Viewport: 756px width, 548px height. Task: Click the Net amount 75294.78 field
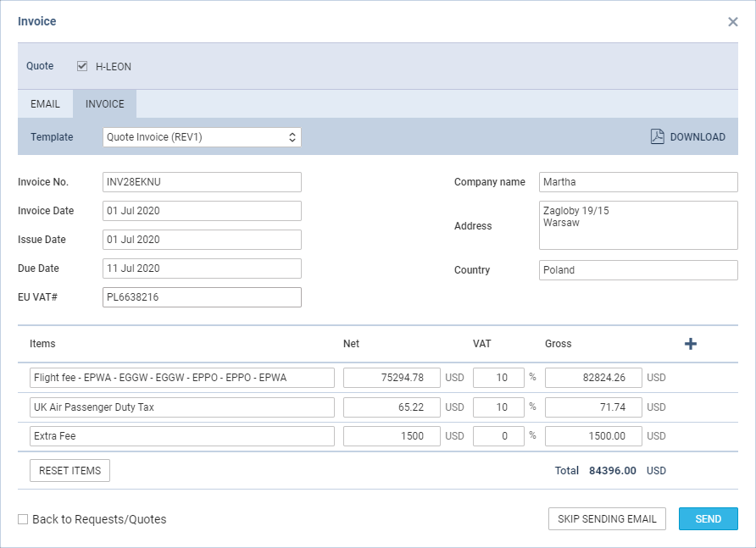tap(392, 378)
